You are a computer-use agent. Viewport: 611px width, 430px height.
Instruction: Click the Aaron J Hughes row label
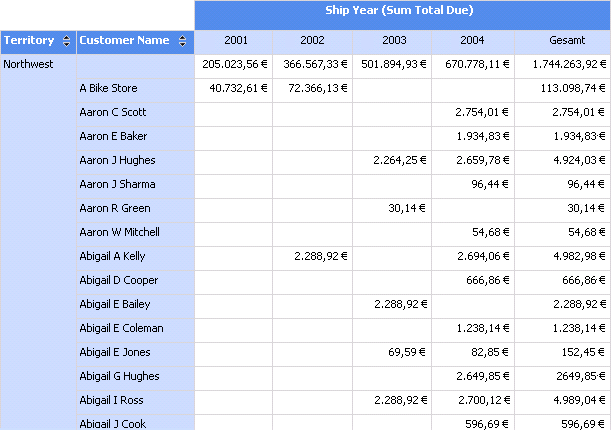click(117, 160)
